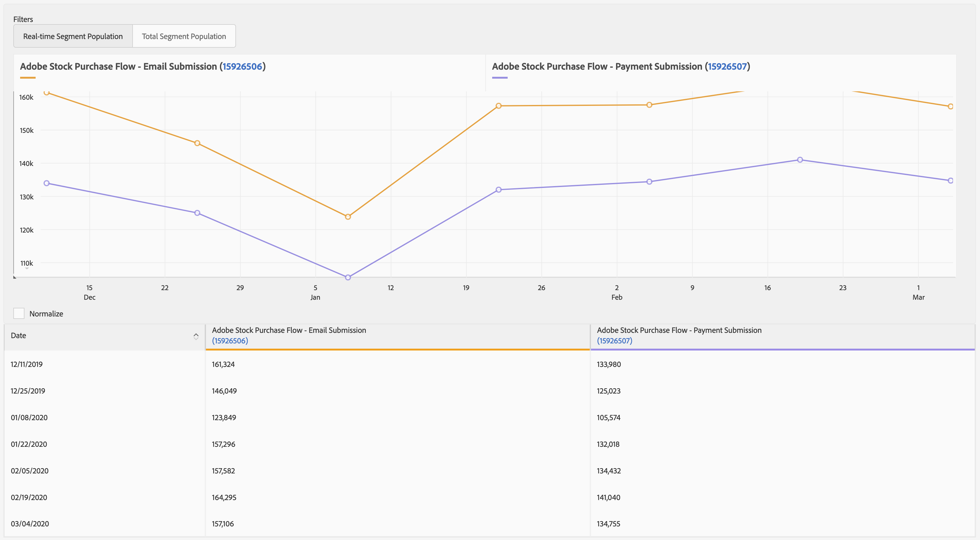Viewport: 980px width, 540px height.
Task: Switch to the Total Segment Population filter
Action: point(184,36)
